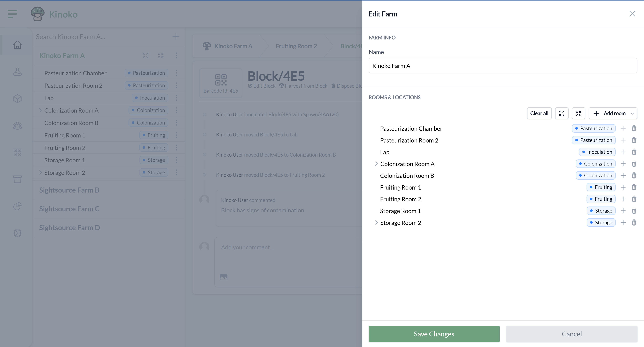Screen dimensions: 644x347
Task: Save Changes to the farm
Action: [434, 334]
